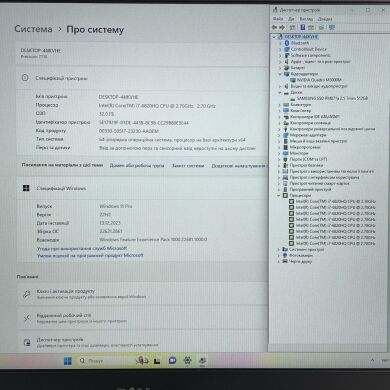Image resolution: width=390 pixels, height=390 pixels.
Task: Open the Windows Start menu on taskbar
Action: point(68,361)
